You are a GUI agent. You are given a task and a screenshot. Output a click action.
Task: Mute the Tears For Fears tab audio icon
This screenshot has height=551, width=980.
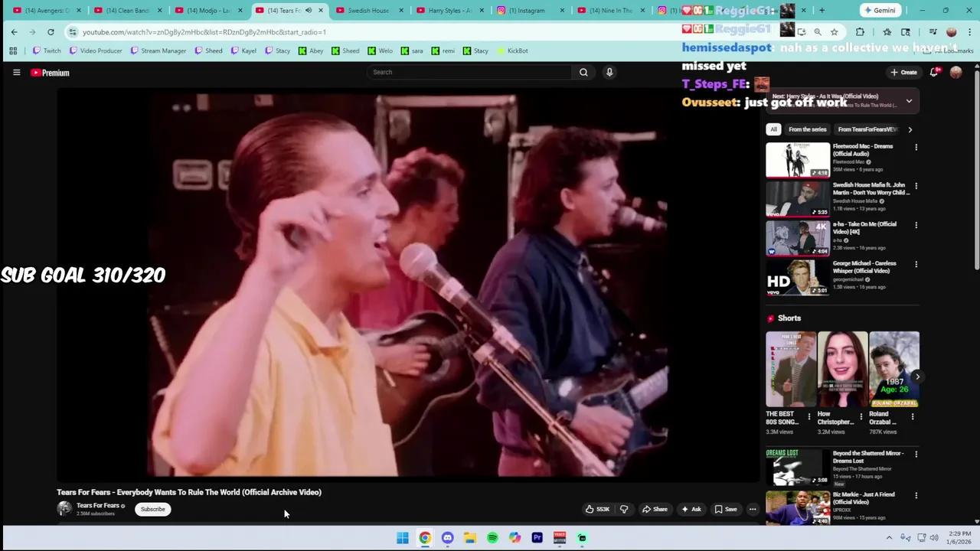[x=309, y=11]
